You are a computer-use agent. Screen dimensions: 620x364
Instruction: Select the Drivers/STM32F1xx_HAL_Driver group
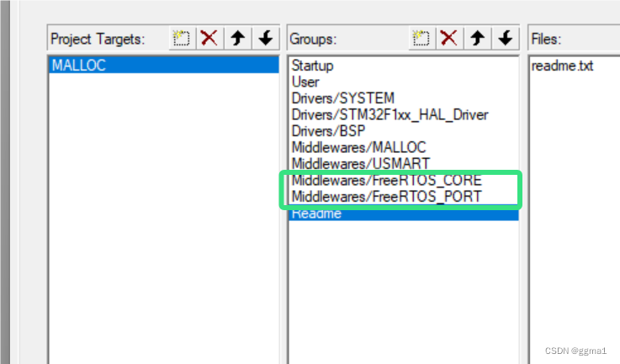coord(403,114)
